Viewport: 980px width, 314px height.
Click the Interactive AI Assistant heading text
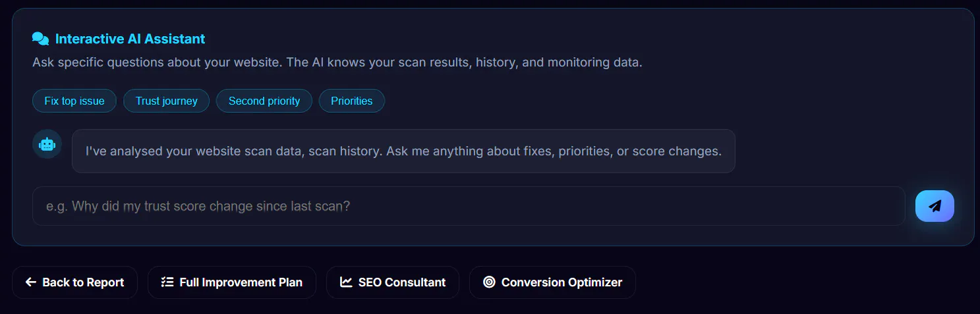[x=130, y=39]
